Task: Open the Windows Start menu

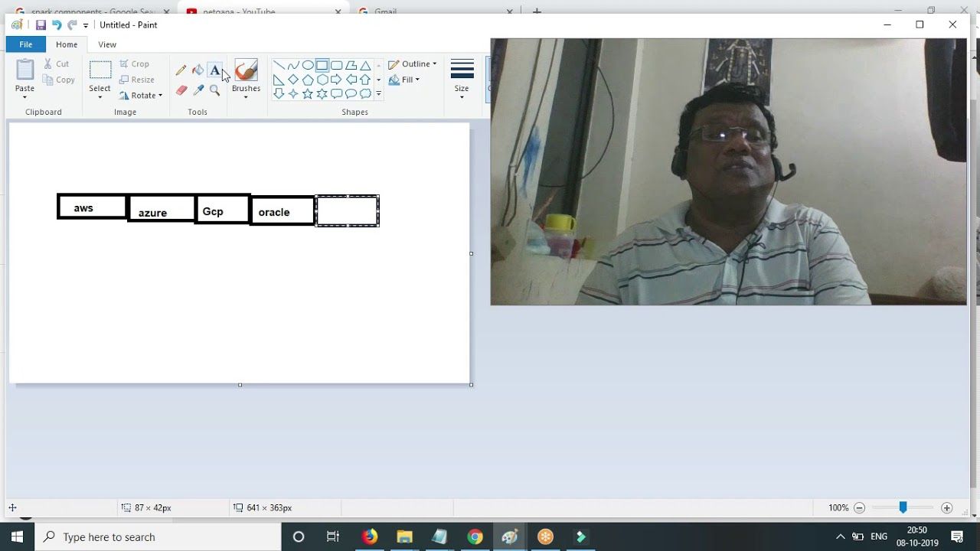Action: (17, 537)
